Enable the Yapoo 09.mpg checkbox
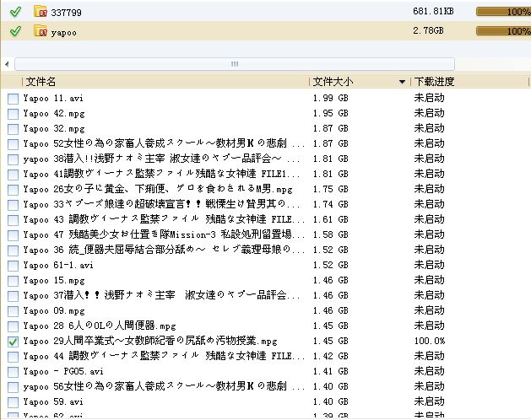The width and height of the screenshot is (531, 420). pos(13,311)
